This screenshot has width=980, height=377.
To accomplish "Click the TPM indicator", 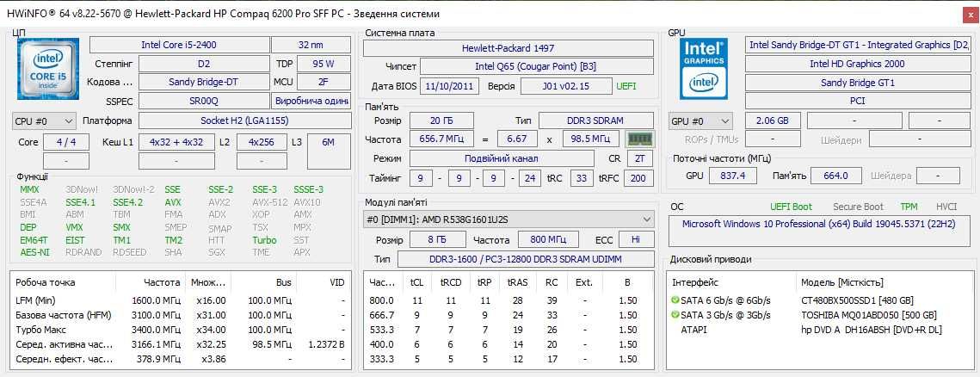I will pyautogui.click(x=909, y=207).
